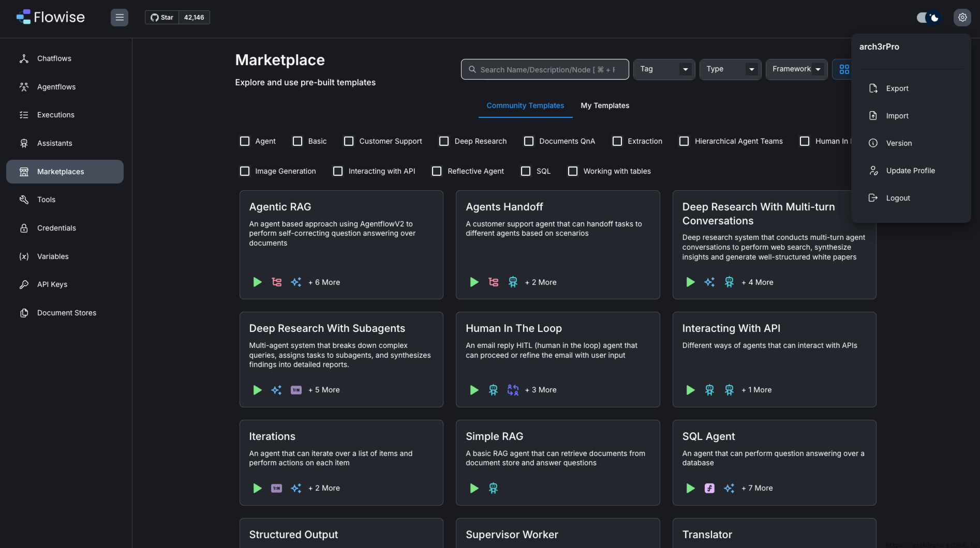Viewport: 980px width, 548px height.
Task: Enable the SQL filter checkbox
Action: click(x=526, y=171)
